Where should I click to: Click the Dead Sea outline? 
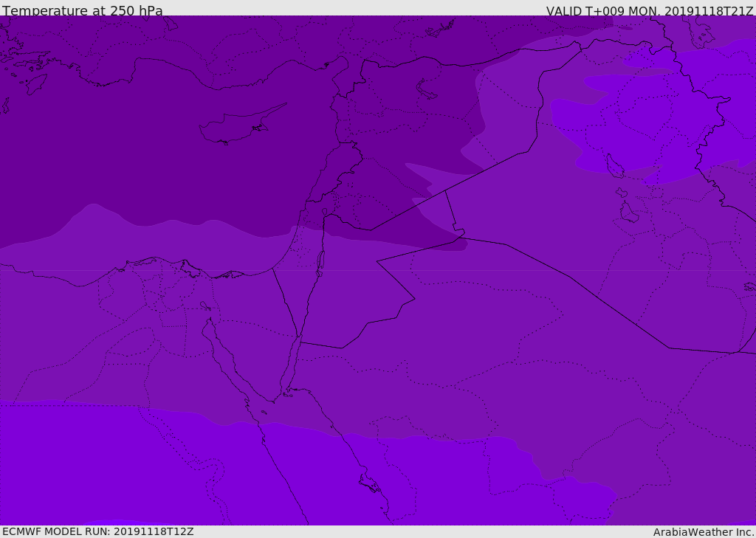click(320, 263)
